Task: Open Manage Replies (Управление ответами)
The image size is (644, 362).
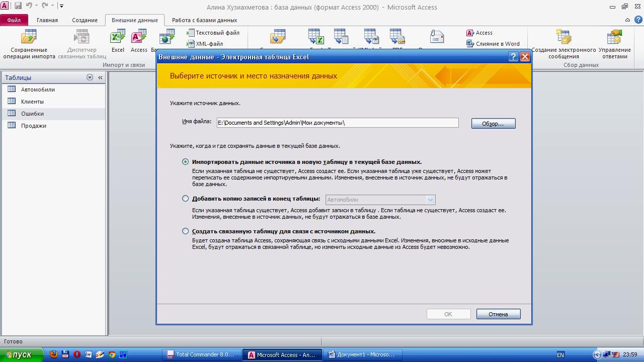Action: click(x=615, y=44)
